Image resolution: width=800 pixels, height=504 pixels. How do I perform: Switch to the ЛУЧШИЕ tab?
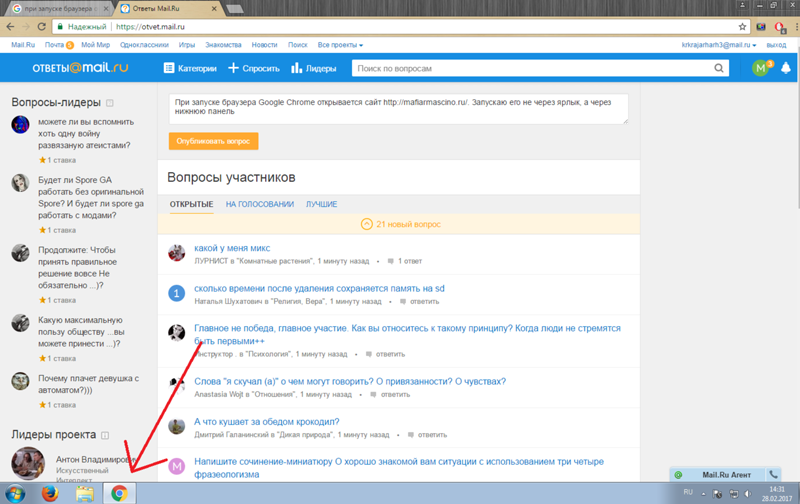(x=321, y=204)
